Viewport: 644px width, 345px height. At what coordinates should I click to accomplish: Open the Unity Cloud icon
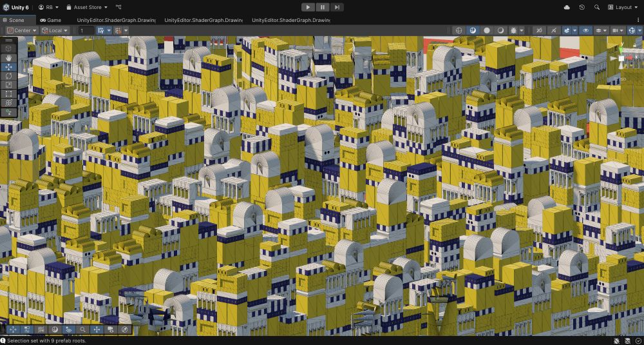click(x=567, y=7)
